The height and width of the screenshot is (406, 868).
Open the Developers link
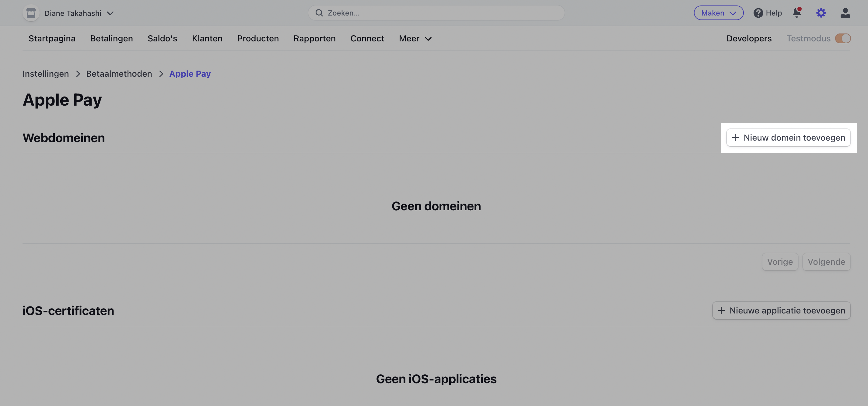tap(749, 38)
